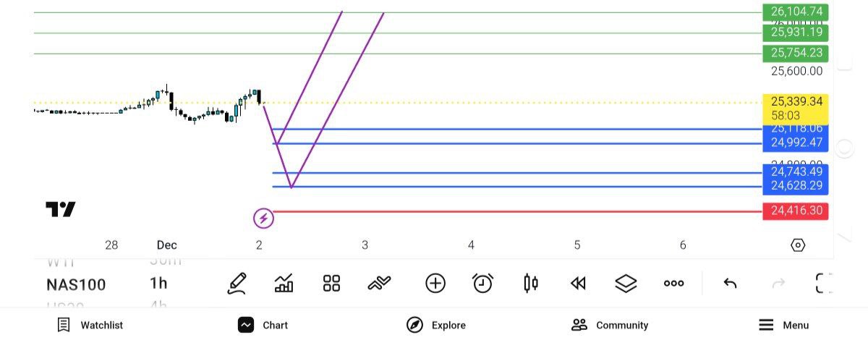The image size is (868, 343).
Task: Open the three-dots more options
Action: 673,284
